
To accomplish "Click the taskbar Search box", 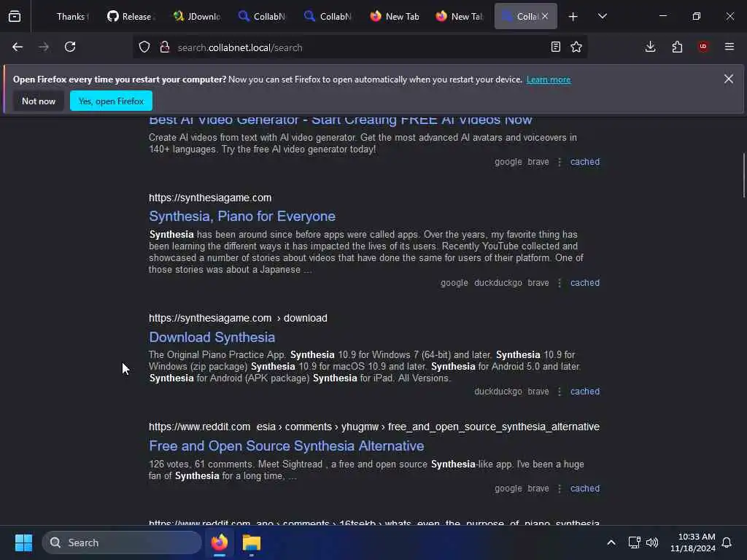I will (122, 542).
